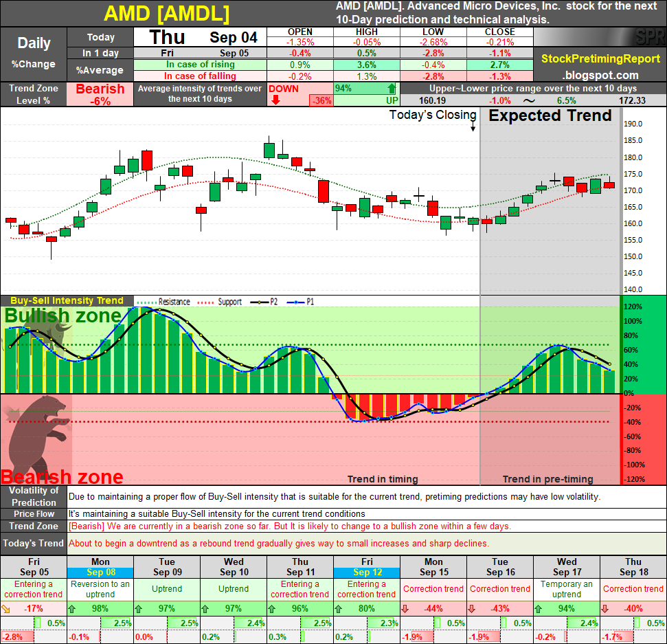Image resolution: width=667 pixels, height=644 pixels.
Task: Click the 2.5% green bar under Sep 08
Action: coord(117,623)
